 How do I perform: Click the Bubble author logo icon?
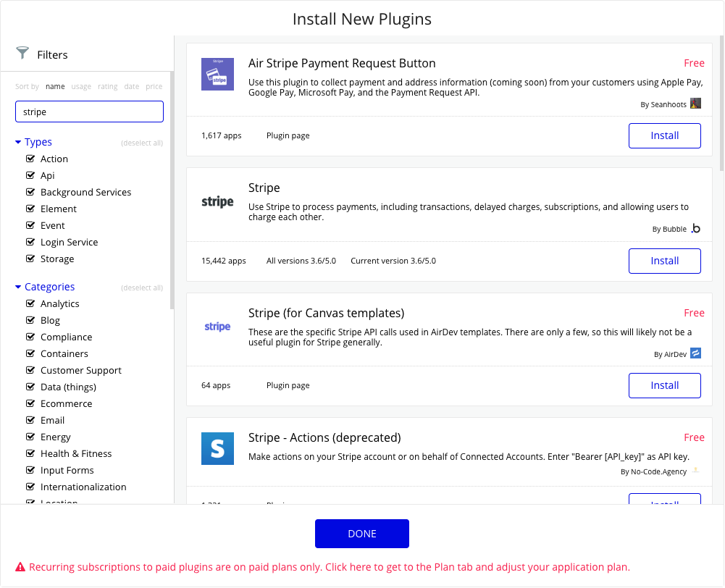click(x=696, y=228)
